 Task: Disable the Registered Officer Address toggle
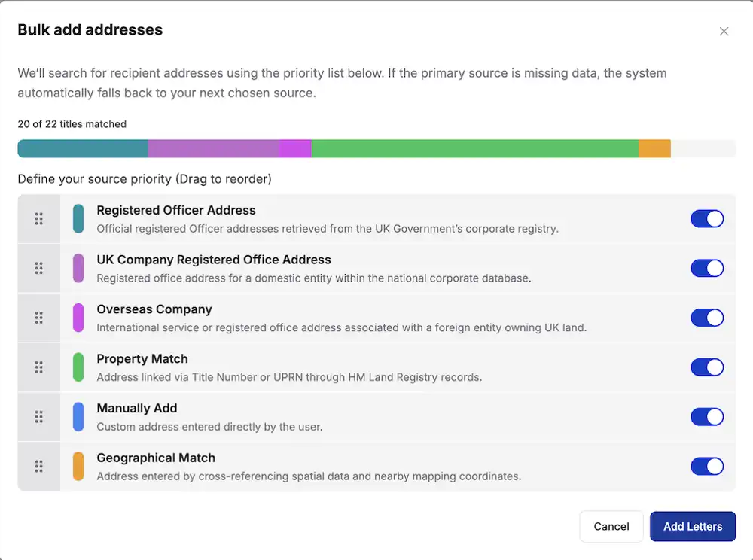[707, 219]
